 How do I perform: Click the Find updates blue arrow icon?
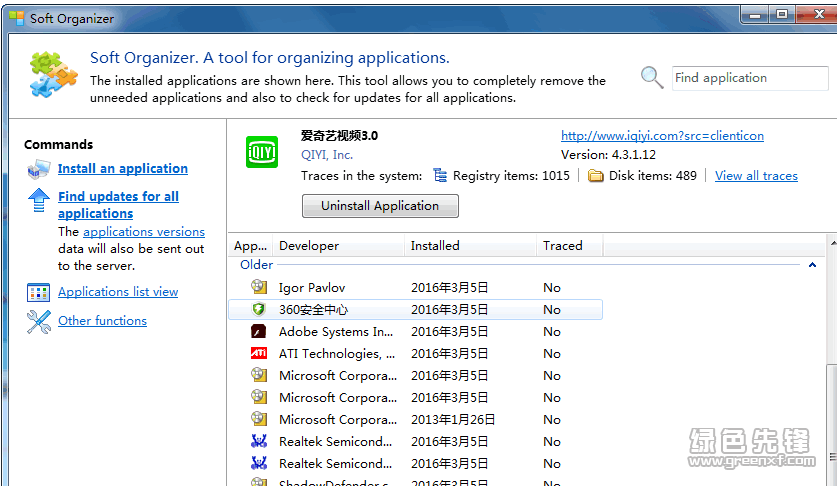pos(38,200)
